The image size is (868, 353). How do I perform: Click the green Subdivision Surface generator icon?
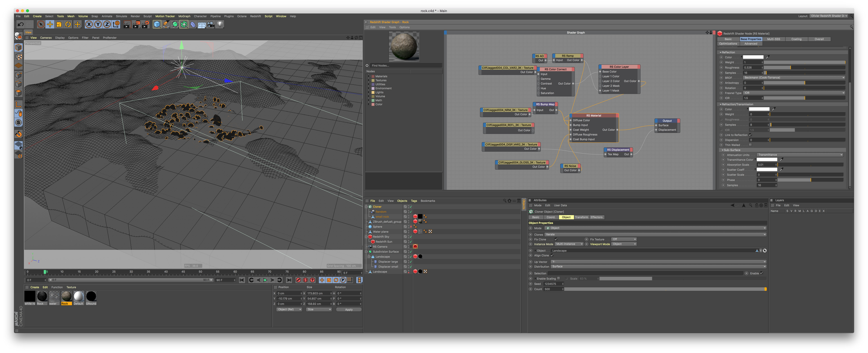[x=175, y=24]
